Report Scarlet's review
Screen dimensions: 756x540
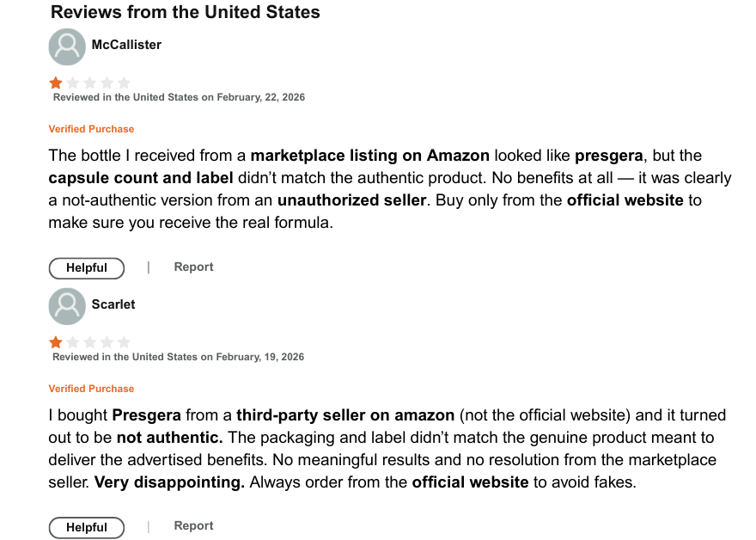pyautogui.click(x=193, y=525)
